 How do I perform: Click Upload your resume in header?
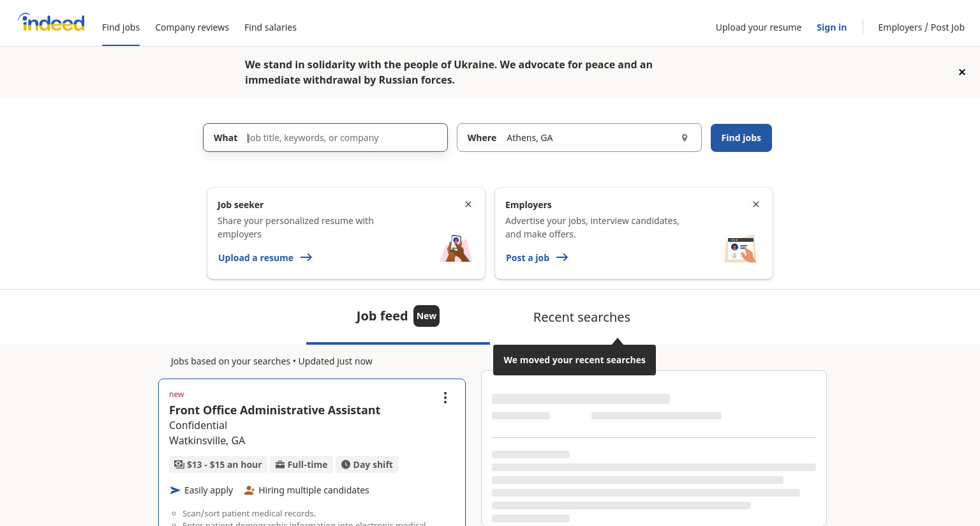[759, 27]
